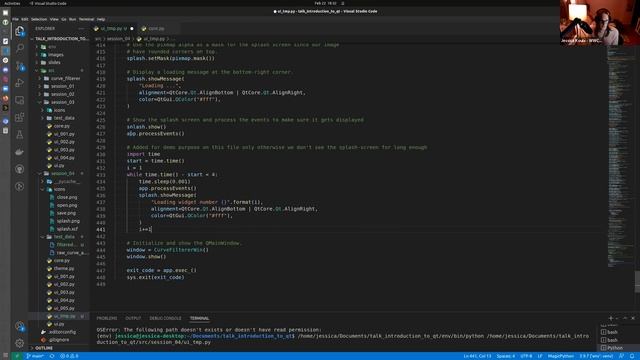Viewport: 640px width, 360px height.
Task: Click the MagicPython language mode
Action: point(560,356)
